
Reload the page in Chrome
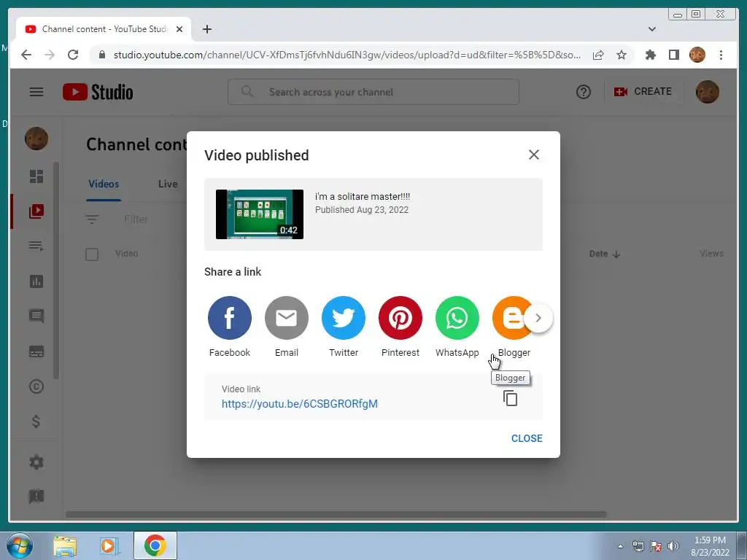72,55
